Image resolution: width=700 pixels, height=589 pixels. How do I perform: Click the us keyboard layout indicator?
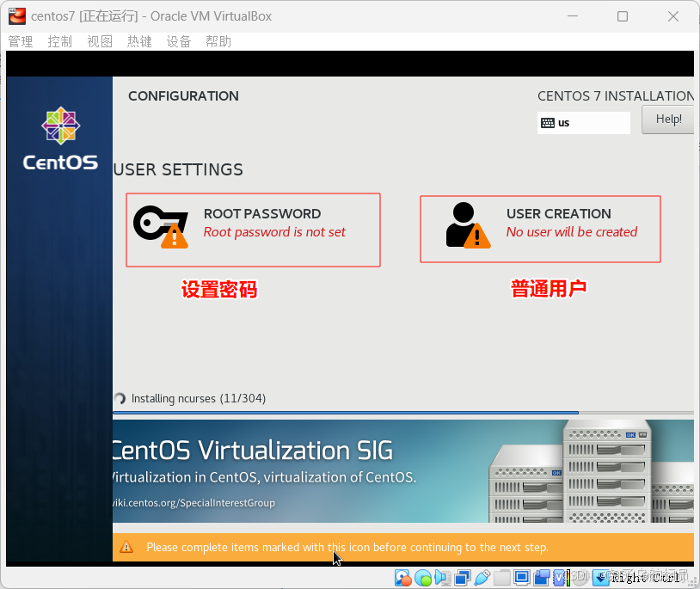584,123
